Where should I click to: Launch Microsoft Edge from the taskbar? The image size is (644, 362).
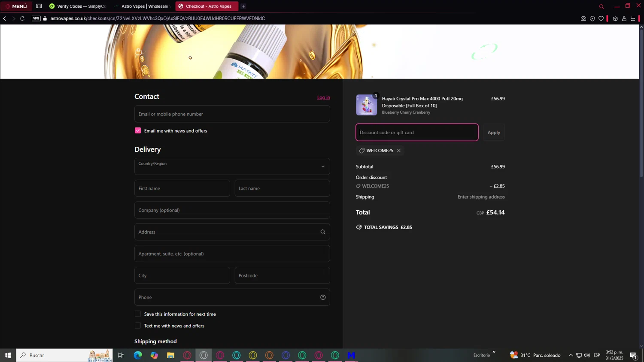point(138,355)
